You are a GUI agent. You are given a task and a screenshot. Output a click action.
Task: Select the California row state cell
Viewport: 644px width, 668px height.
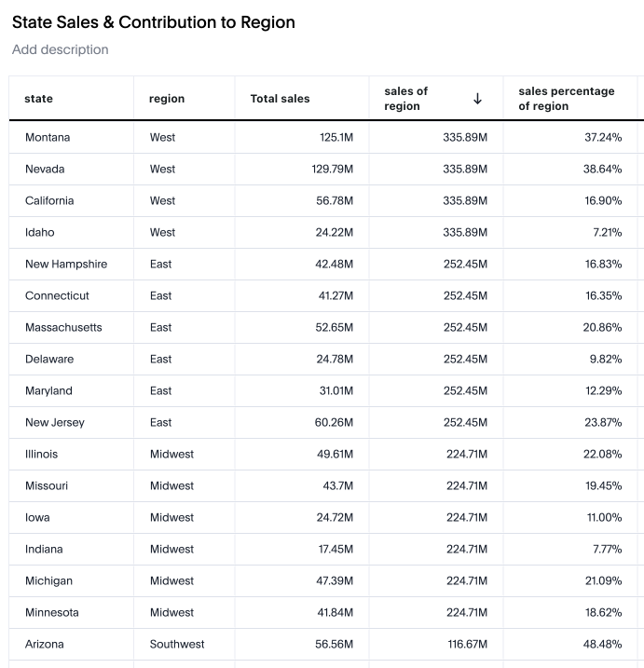pyautogui.click(x=49, y=201)
